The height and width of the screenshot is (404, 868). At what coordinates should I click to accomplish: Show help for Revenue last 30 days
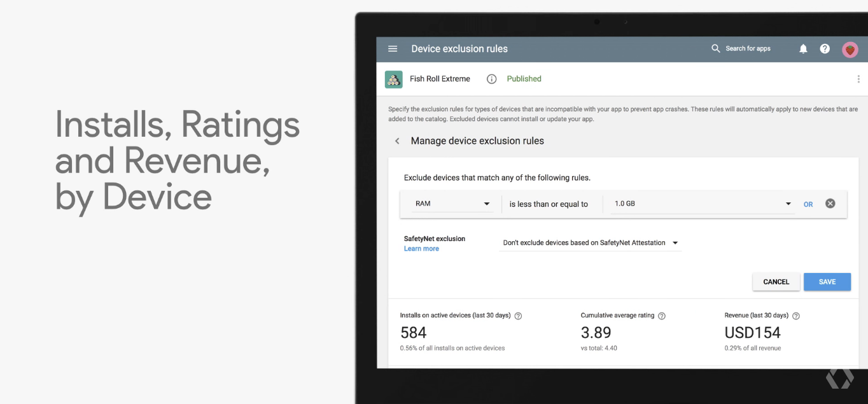[x=796, y=316]
